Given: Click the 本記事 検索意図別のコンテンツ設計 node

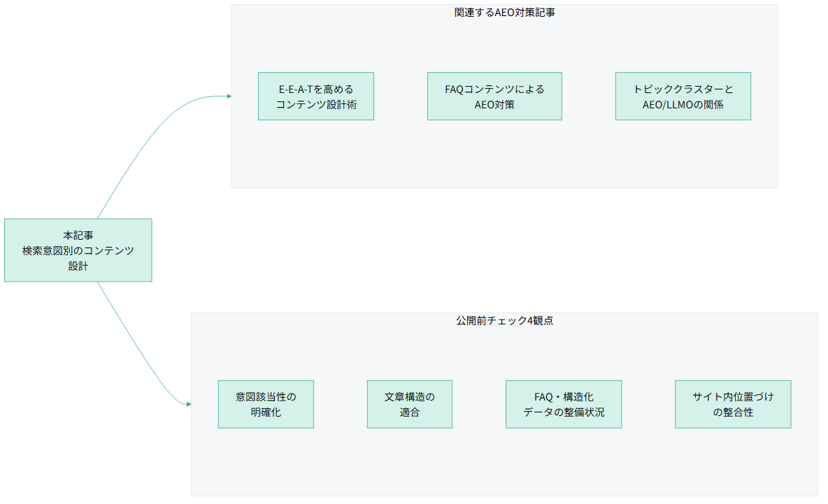Looking at the screenshot, I should (78, 250).
